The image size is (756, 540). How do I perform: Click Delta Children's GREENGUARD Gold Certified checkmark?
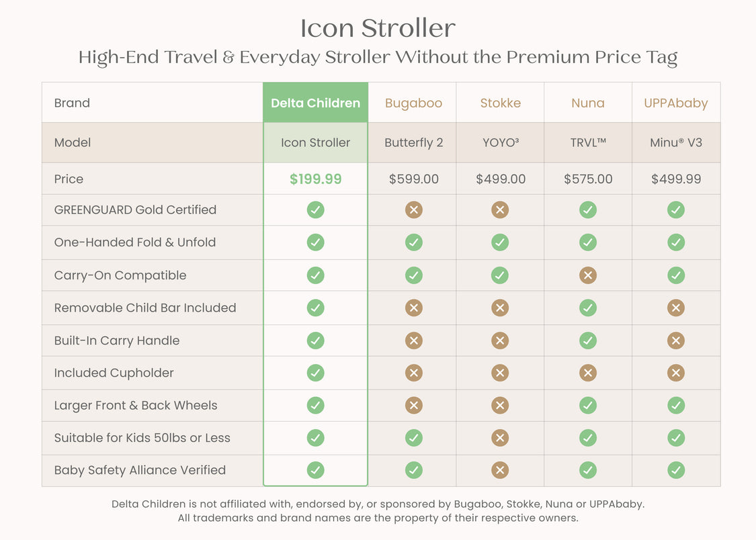pyautogui.click(x=315, y=210)
